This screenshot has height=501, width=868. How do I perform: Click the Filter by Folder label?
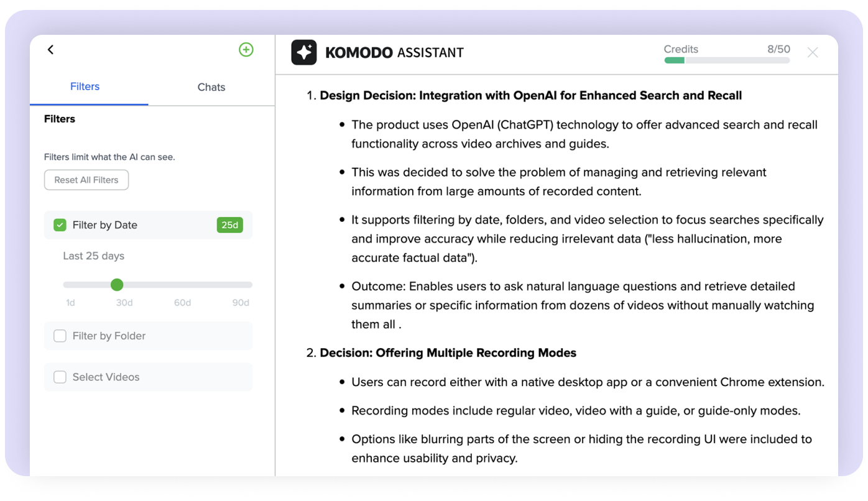pyautogui.click(x=109, y=336)
